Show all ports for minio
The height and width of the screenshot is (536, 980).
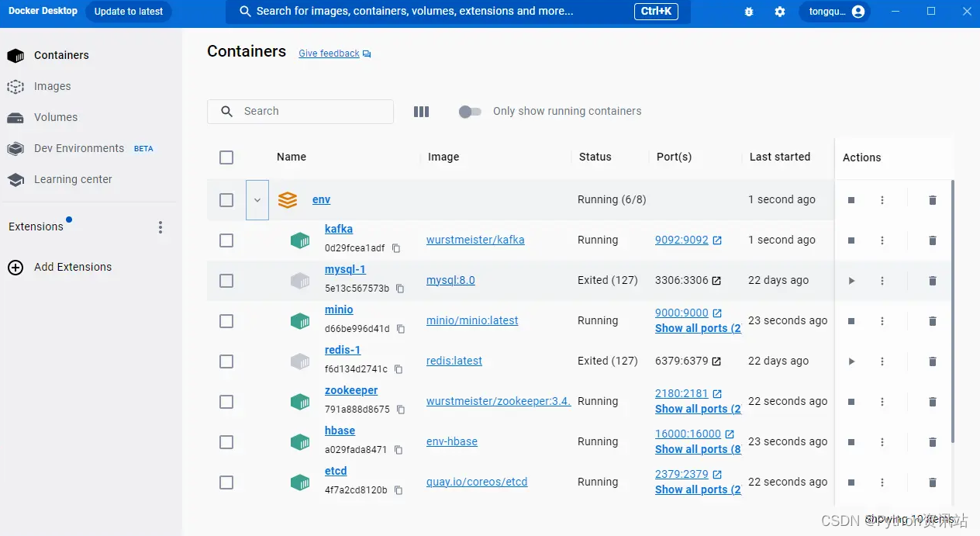pyautogui.click(x=698, y=329)
